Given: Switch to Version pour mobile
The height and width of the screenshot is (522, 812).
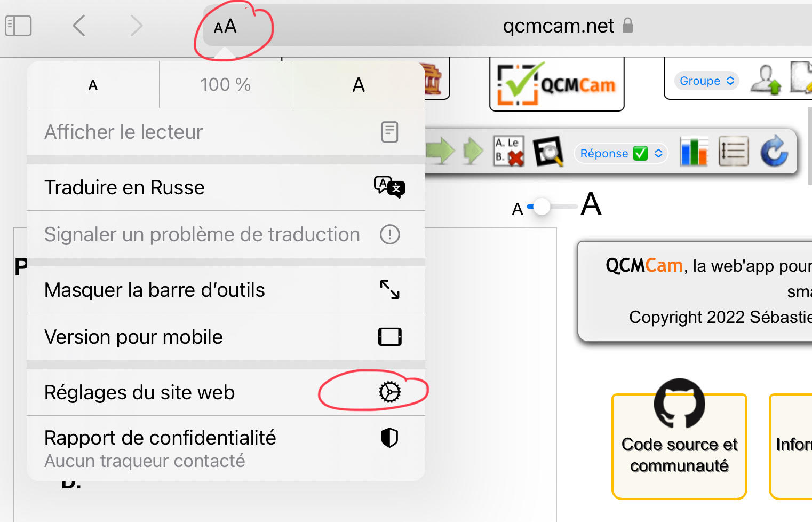Looking at the screenshot, I should pos(226,337).
